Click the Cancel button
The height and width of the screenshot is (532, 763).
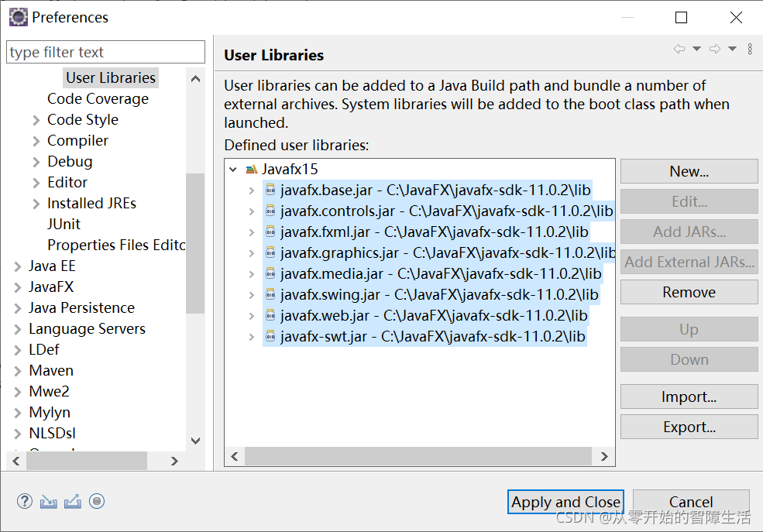pyautogui.click(x=691, y=501)
